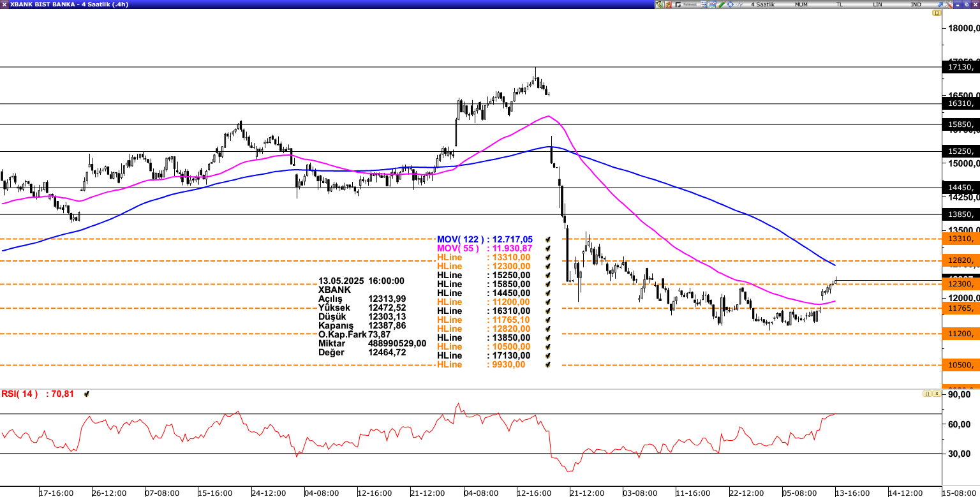
Task: Click the red book icon in toolbar
Action: click(x=668, y=4)
